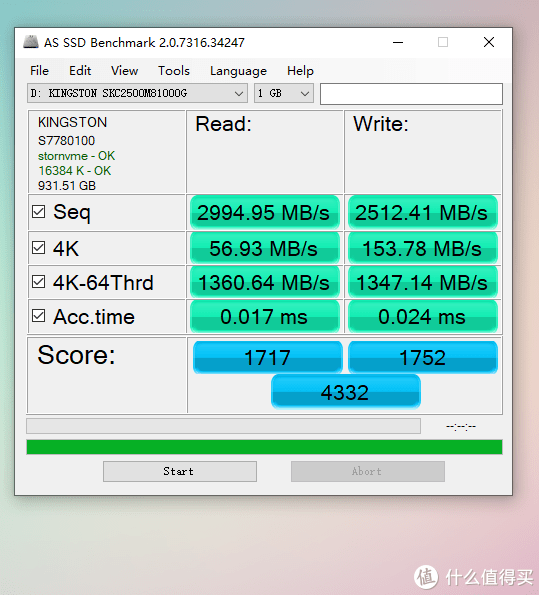
Task: Close the AS SSD Benchmark window
Action: 489,42
